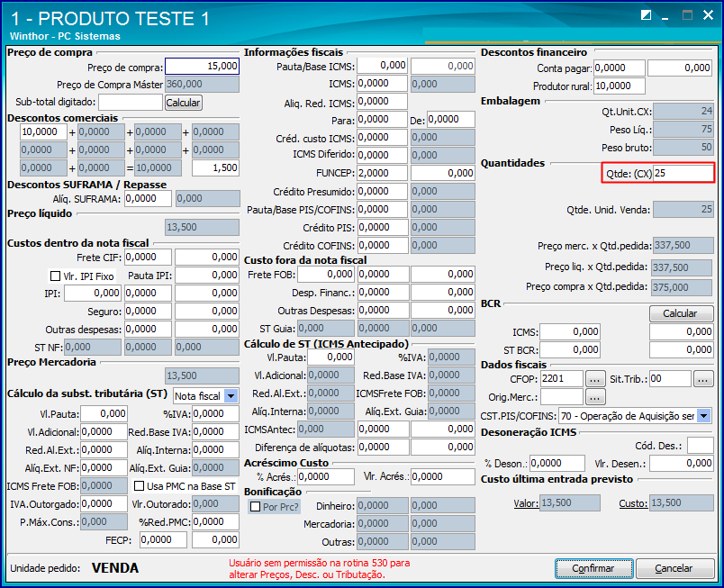724x588 pixels.
Task: Click the Vl.Pauta field in Cálculo de ST
Action: coord(331,357)
